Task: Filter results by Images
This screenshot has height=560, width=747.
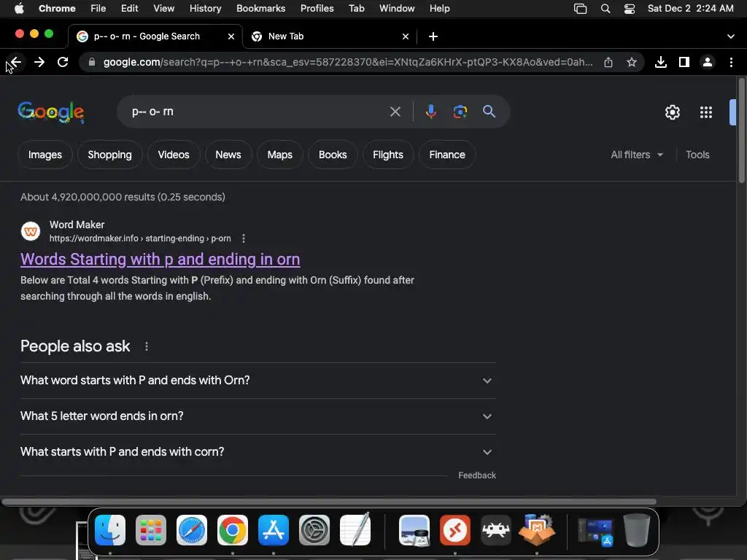Action: tap(44, 155)
